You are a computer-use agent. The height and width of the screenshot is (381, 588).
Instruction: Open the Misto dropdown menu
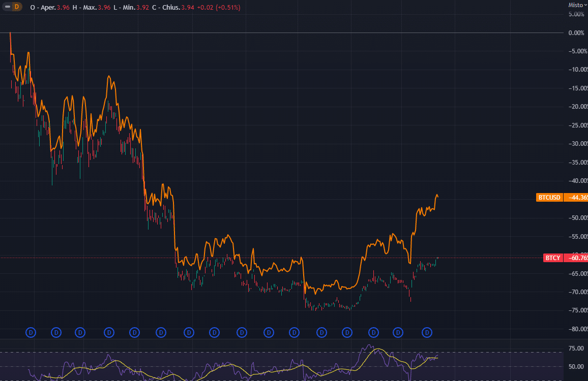coord(577,5)
